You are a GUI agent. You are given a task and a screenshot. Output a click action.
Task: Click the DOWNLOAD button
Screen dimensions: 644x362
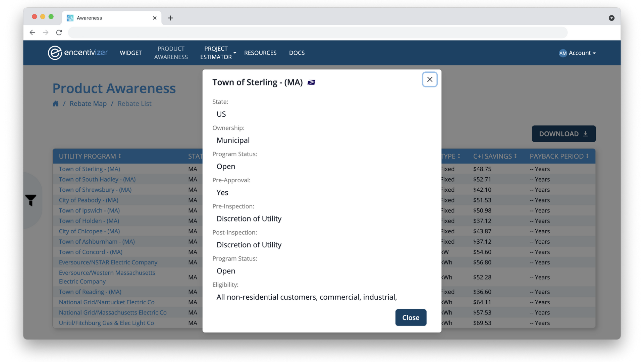(563, 133)
